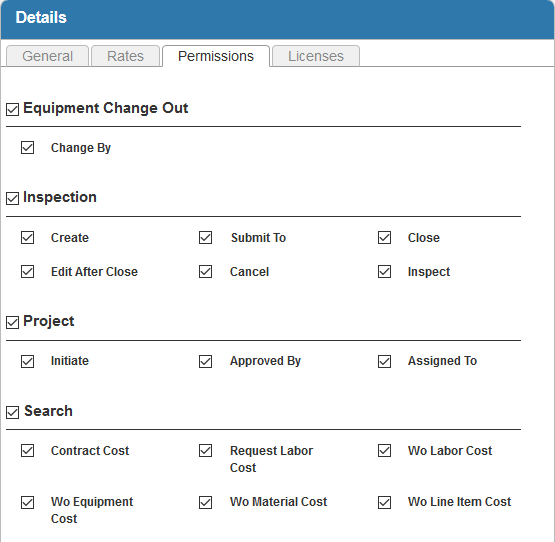Image resolution: width=555 pixels, height=542 pixels.
Task: Open the Rates tab
Action: pyautogui.click(x=125, y=56)
